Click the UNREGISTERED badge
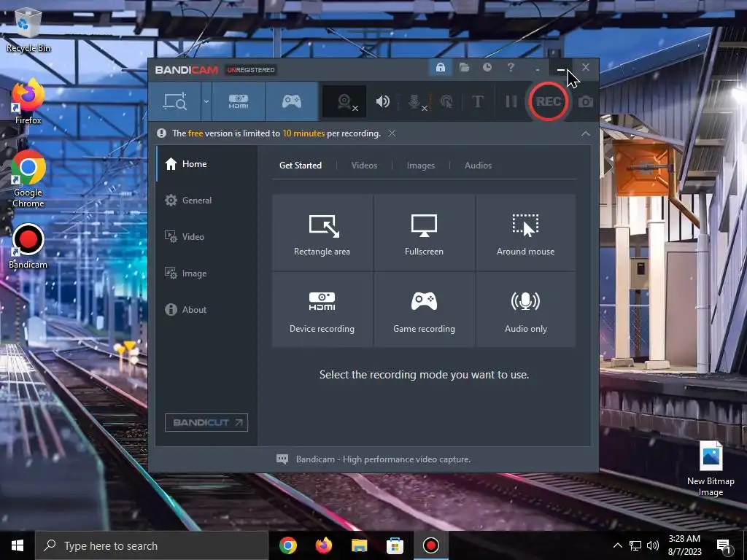This screenshot has height=560, width=747. click(251, 70)
